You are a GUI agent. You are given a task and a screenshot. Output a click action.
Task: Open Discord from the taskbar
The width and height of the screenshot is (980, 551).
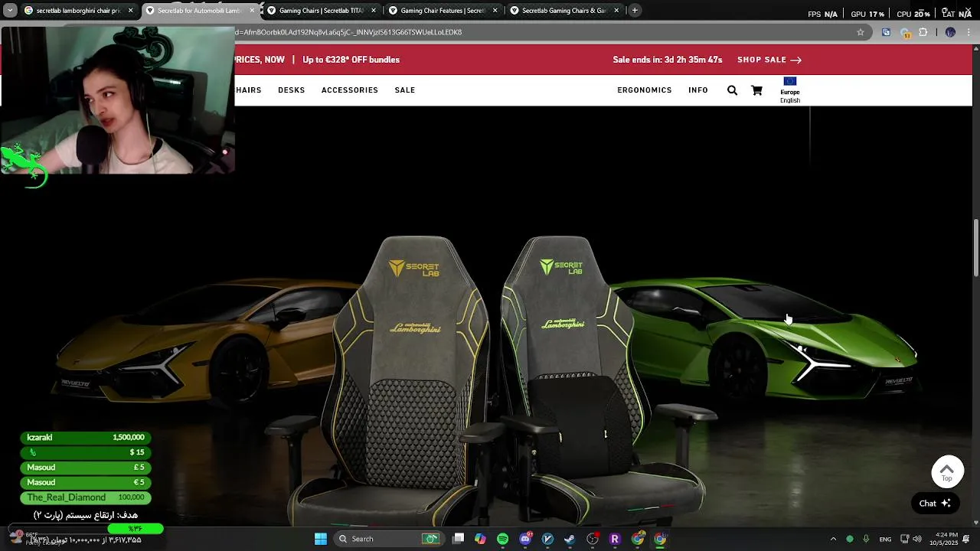(x=525, y=539)
